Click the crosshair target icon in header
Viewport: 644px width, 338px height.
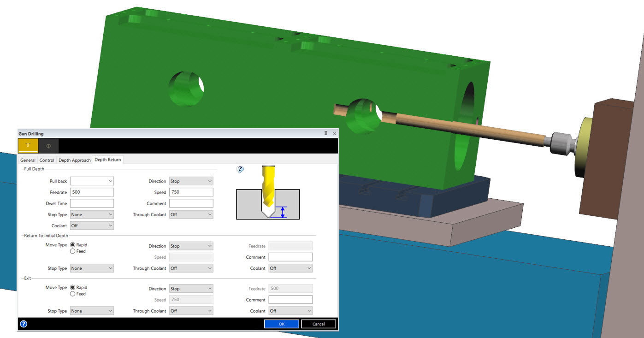[48, 146]
